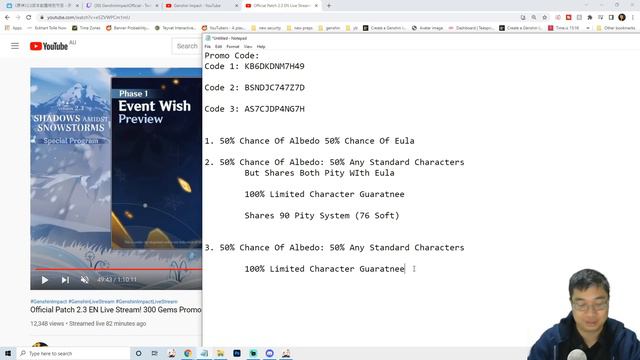
Task: Click the taskbar 'Type here to search' box
Action: pos(73,353)
